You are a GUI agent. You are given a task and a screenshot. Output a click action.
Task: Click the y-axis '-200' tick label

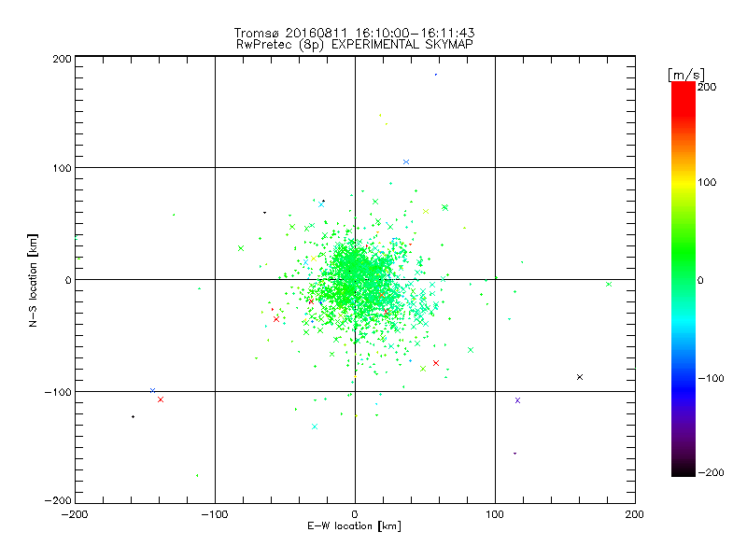[x=58, y=500]
